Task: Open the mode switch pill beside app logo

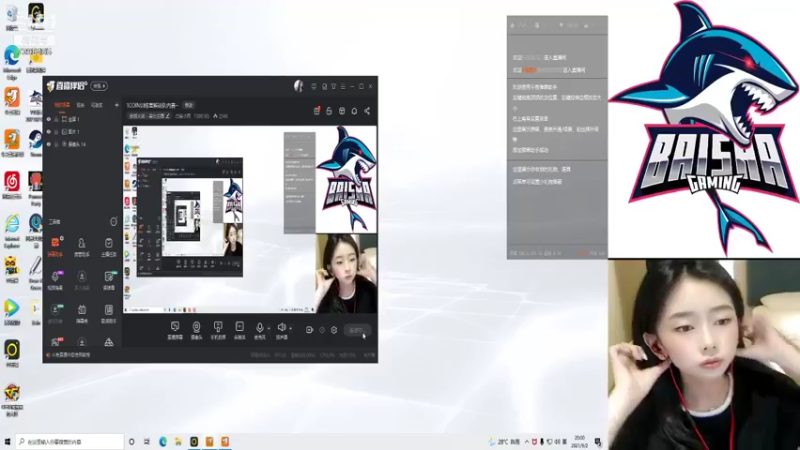Action: point(99,86)
